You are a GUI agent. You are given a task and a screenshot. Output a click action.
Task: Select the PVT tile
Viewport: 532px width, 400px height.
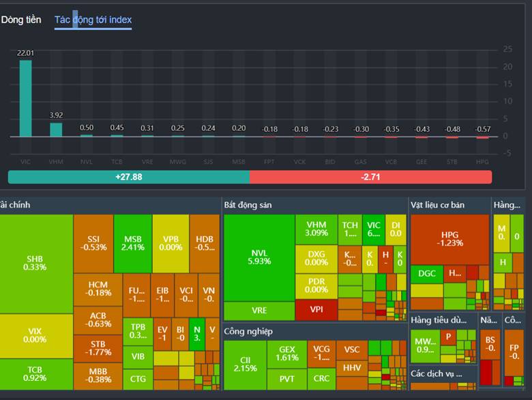287,380
